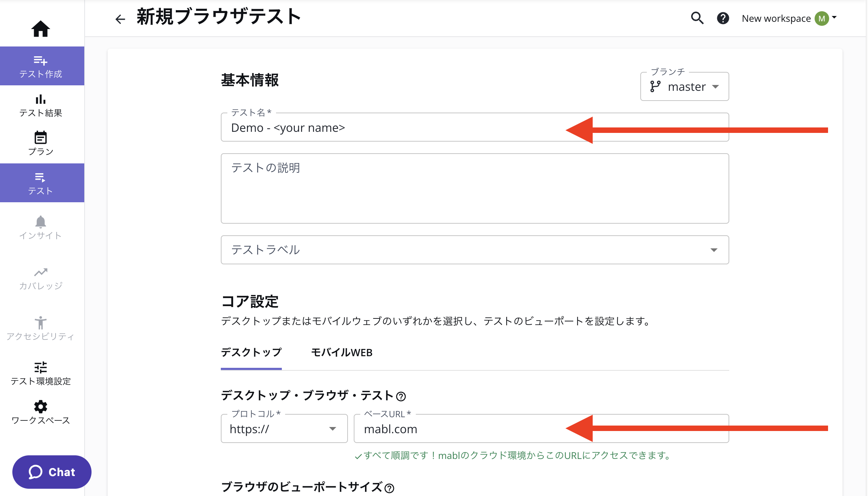Click the コア設定 heading

(250, 302)
